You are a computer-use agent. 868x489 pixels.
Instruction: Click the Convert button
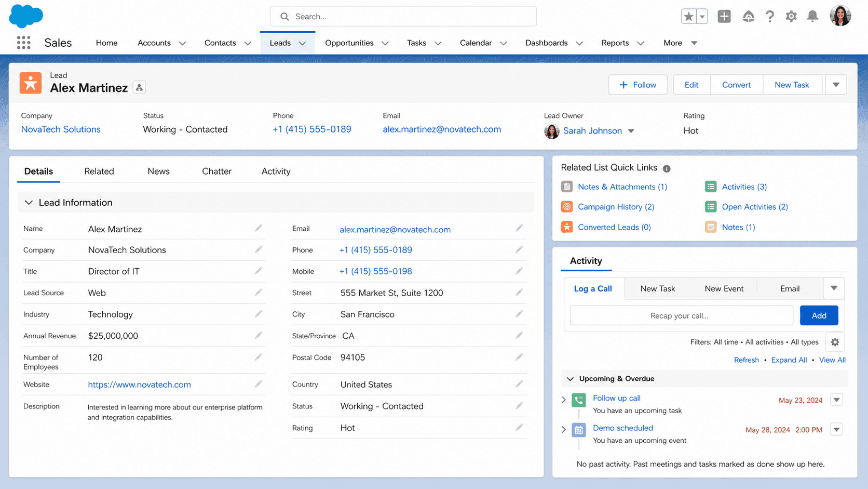[736, 85]
